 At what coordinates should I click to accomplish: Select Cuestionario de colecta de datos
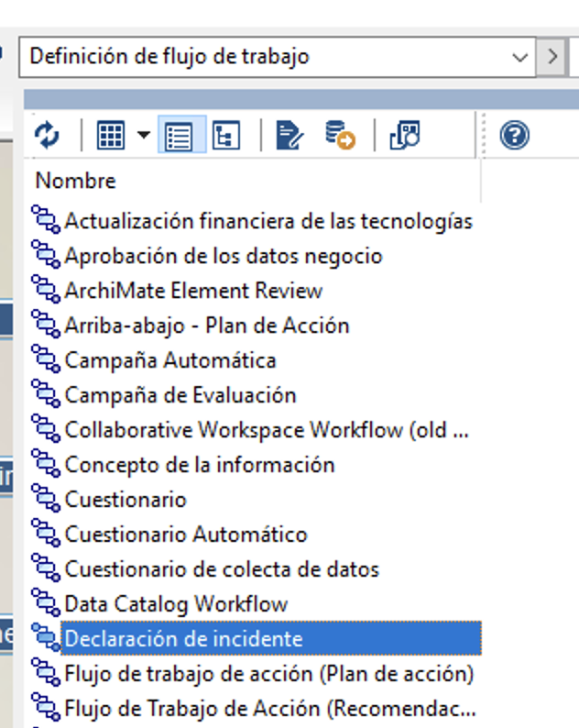point(222,569)
